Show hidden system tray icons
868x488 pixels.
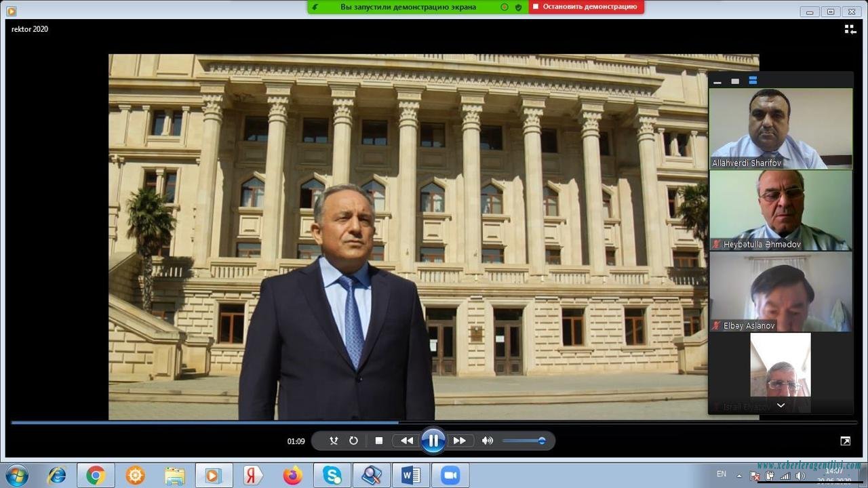(x=738, y=476)
